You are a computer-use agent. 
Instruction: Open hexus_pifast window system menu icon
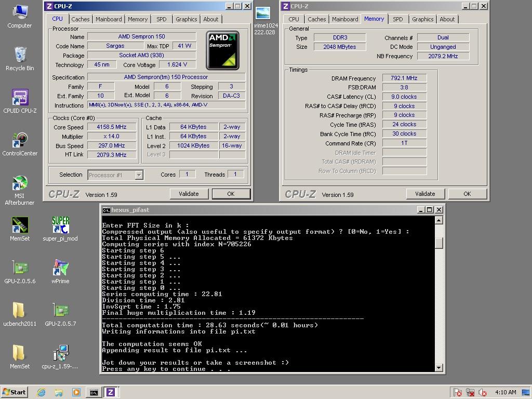(106, 210)
